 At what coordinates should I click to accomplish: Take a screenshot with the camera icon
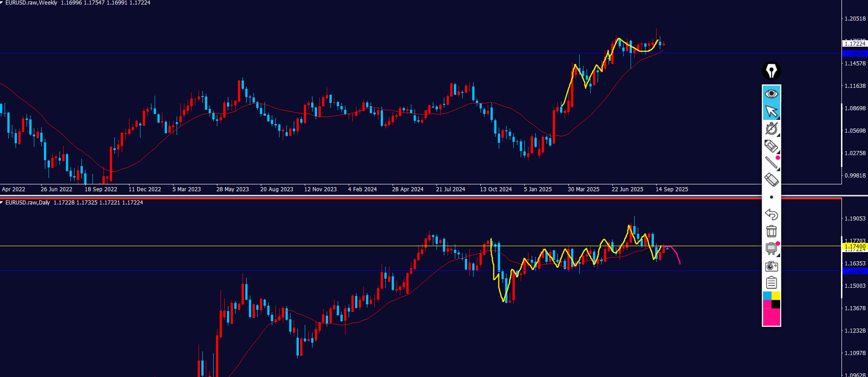pos(771,266)
